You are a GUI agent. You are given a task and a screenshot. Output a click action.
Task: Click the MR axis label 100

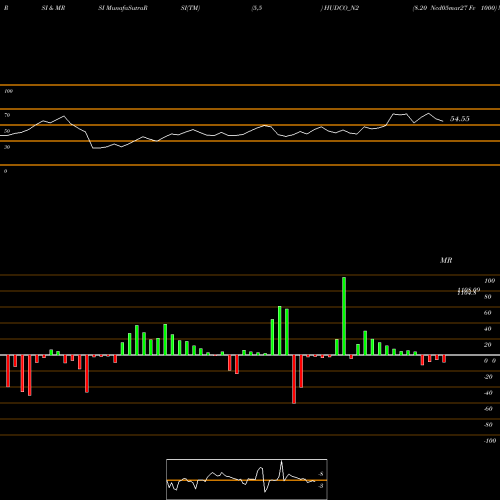[489, 281]
